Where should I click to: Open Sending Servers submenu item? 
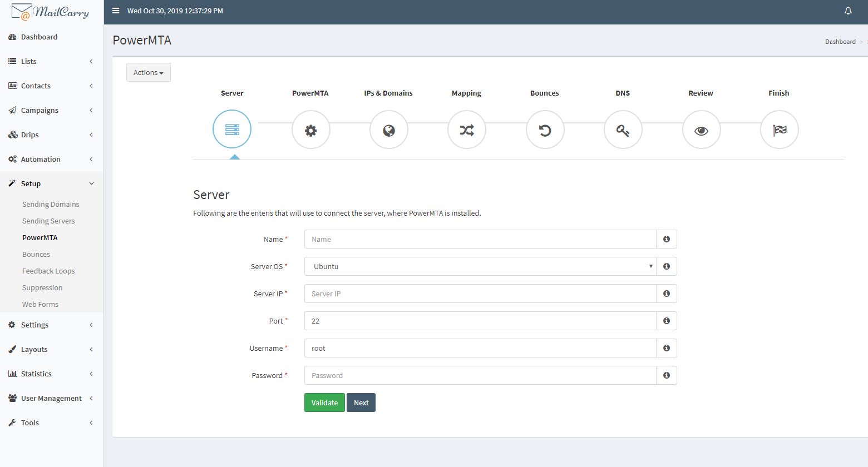point(48,221)
